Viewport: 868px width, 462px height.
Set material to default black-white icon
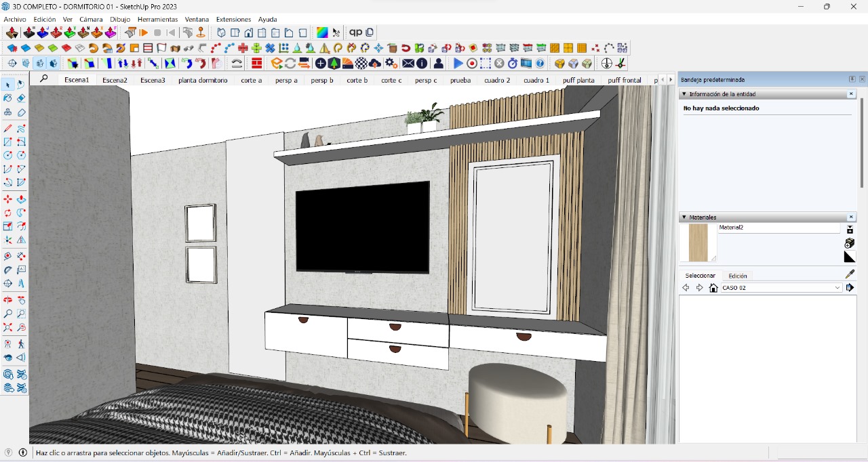(x=850, y=257)
